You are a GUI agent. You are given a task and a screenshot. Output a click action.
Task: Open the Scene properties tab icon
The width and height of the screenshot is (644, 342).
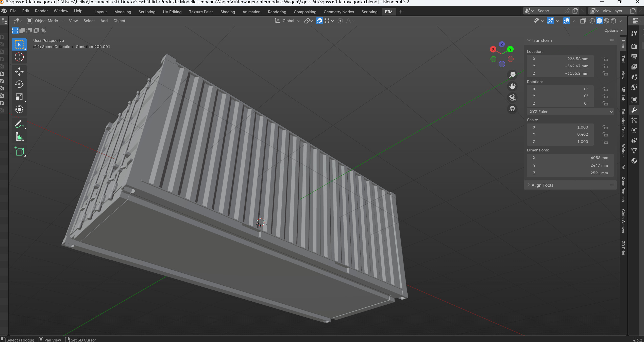(634, 77)
